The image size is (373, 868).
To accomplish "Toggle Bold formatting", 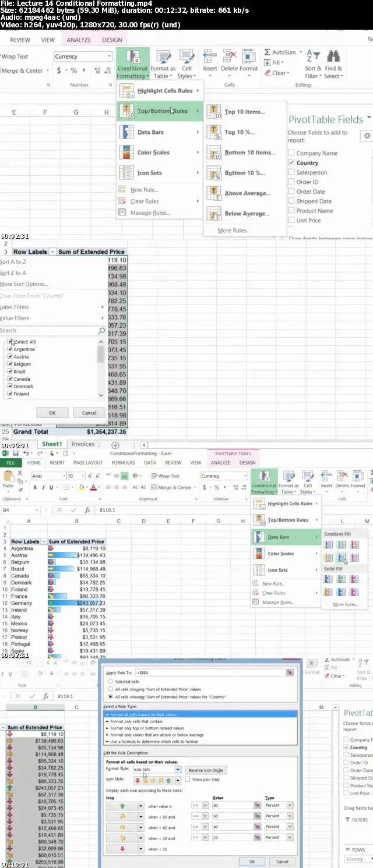I will click(35, 487).
